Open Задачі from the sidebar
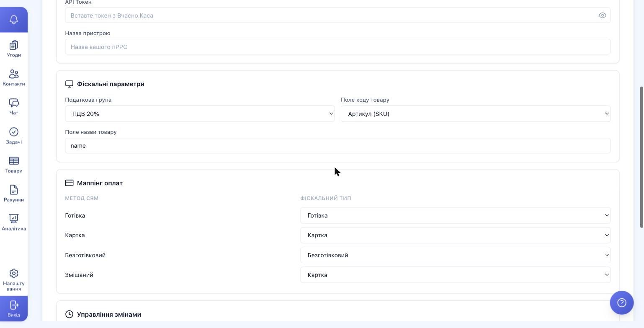This screenshot has height=328, width=644. pos(14,136)
